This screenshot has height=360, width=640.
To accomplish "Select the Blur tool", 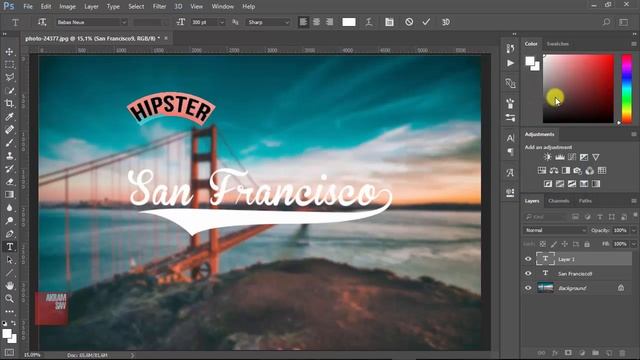I will pos(9,208).
